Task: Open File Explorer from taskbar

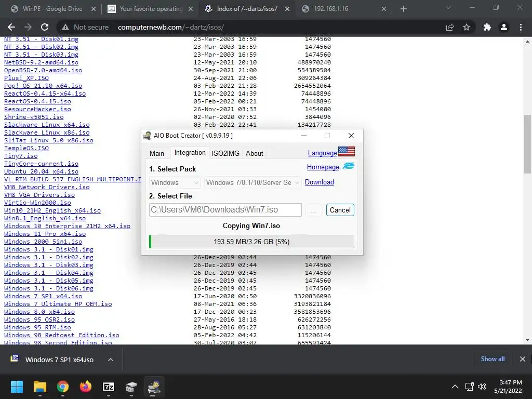Action: 39,387
